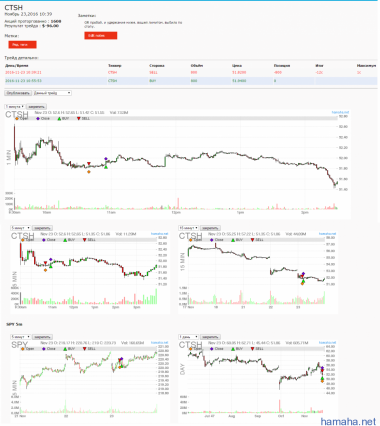Click the Опубликовать button

point(18,93)
